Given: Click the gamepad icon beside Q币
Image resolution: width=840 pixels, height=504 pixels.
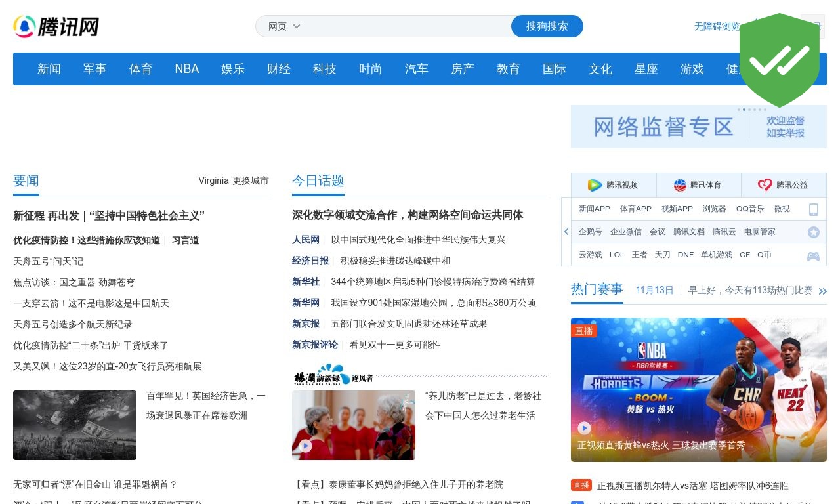Looking at the screenshot, I should click(x=814, y=256).
